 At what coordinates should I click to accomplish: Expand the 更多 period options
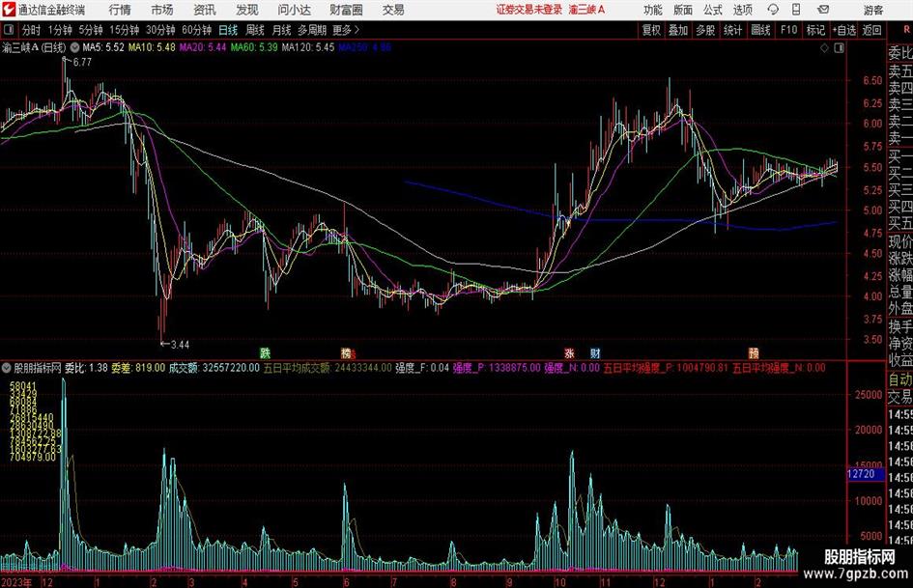click(346, 30)
